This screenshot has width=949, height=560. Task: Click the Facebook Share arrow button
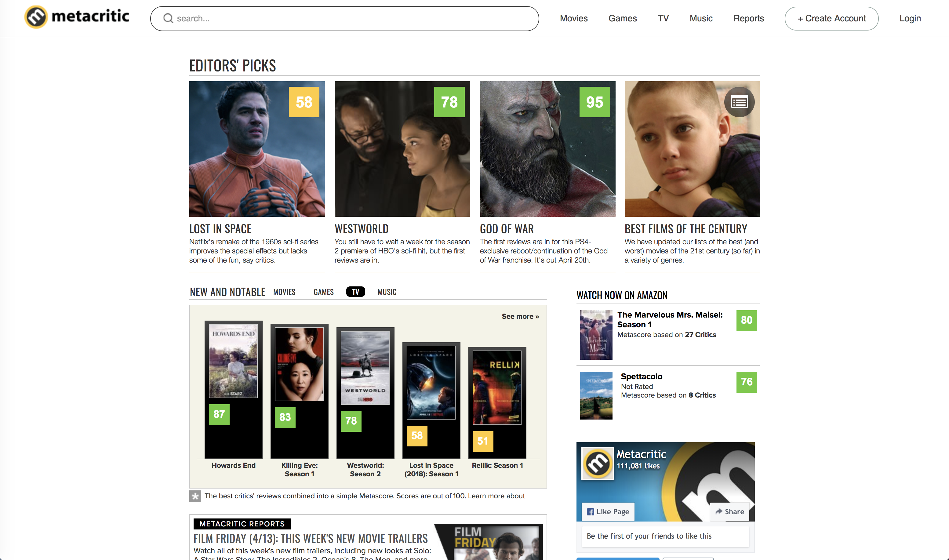coord(729,511)
